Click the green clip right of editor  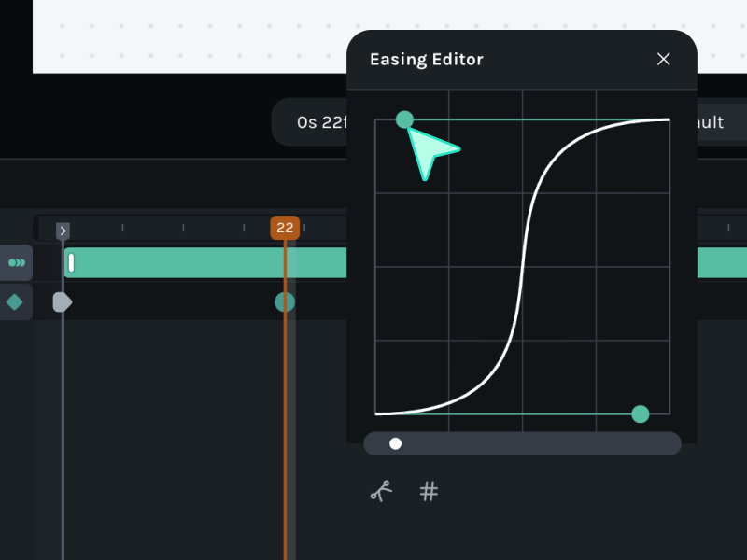point(722,263)
